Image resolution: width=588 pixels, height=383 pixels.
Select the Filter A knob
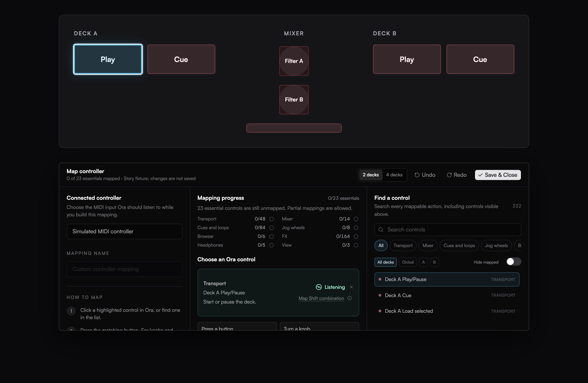[x=294, y=61]
